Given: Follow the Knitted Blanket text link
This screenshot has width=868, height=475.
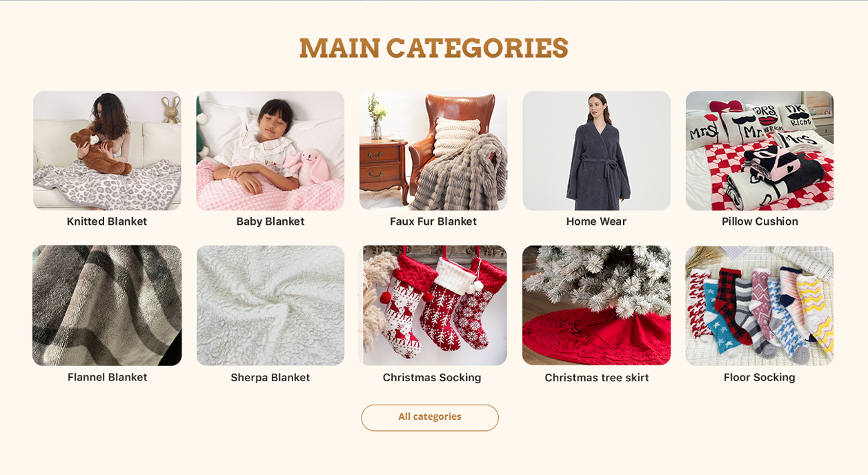Looking at the screenshot, I should click(x=107, y=221).
